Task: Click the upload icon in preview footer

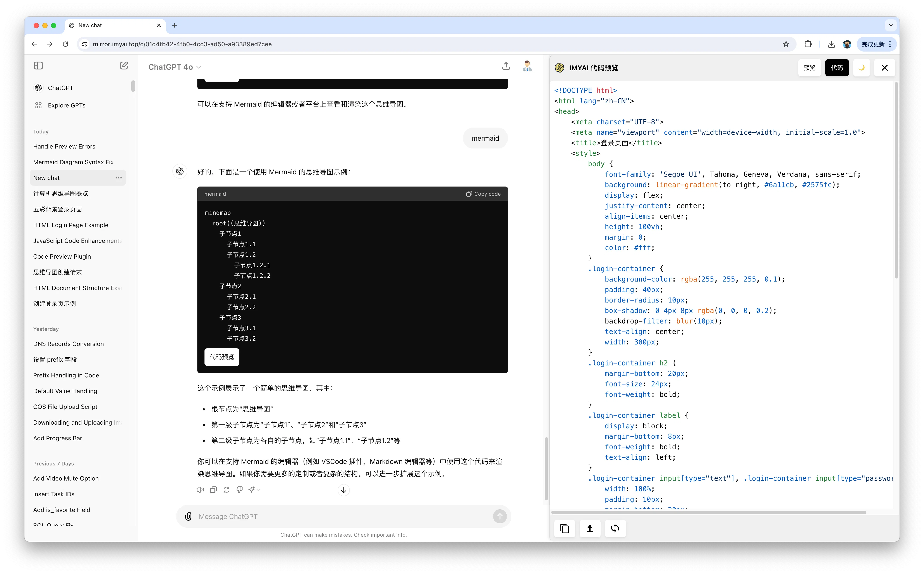Action: pyautogui.click(x=590, y=528)
